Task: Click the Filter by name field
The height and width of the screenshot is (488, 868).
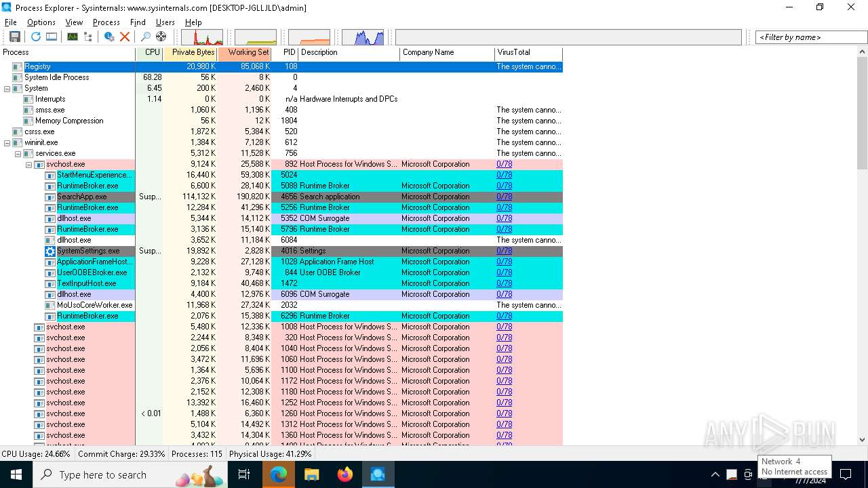Action: point(811,37)
